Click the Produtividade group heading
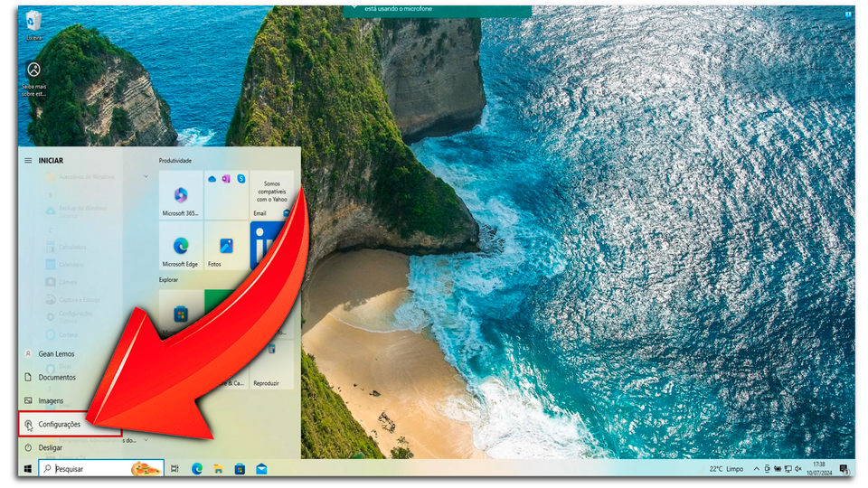 (175, 161)
